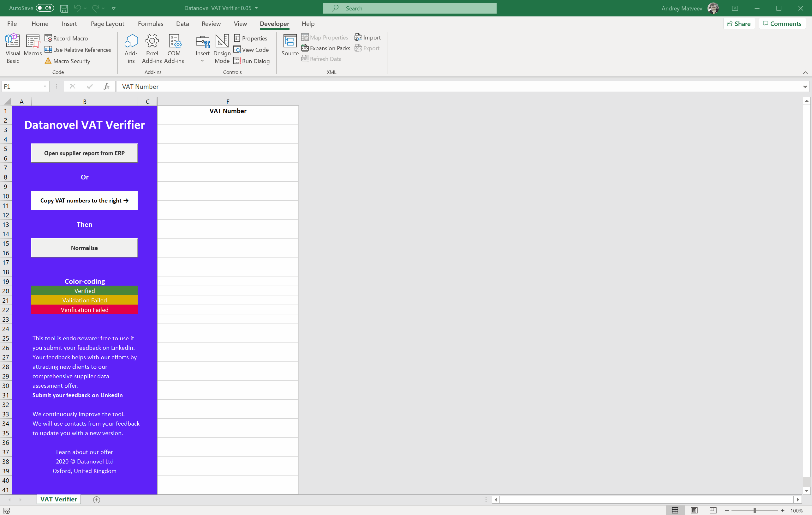Open the XML Source pane

[290, 45]
